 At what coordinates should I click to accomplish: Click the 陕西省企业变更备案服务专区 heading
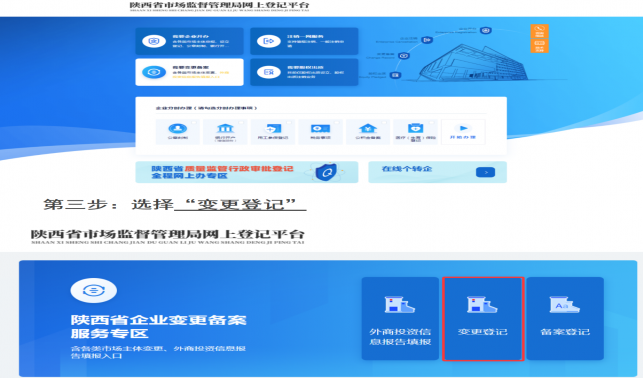pos(158,327)
